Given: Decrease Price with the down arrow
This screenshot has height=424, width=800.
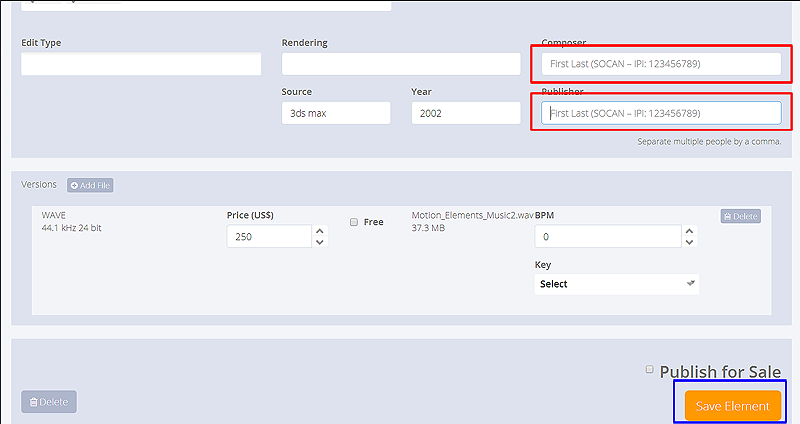Looking at the screenshot, I should coord(319,242).
